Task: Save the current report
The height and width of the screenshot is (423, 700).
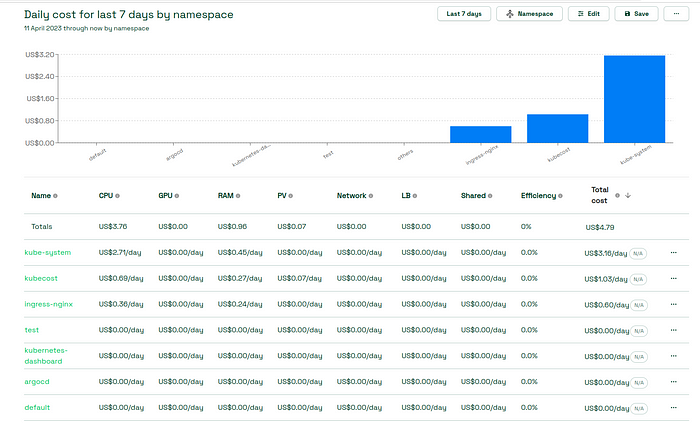Action: 636,14
